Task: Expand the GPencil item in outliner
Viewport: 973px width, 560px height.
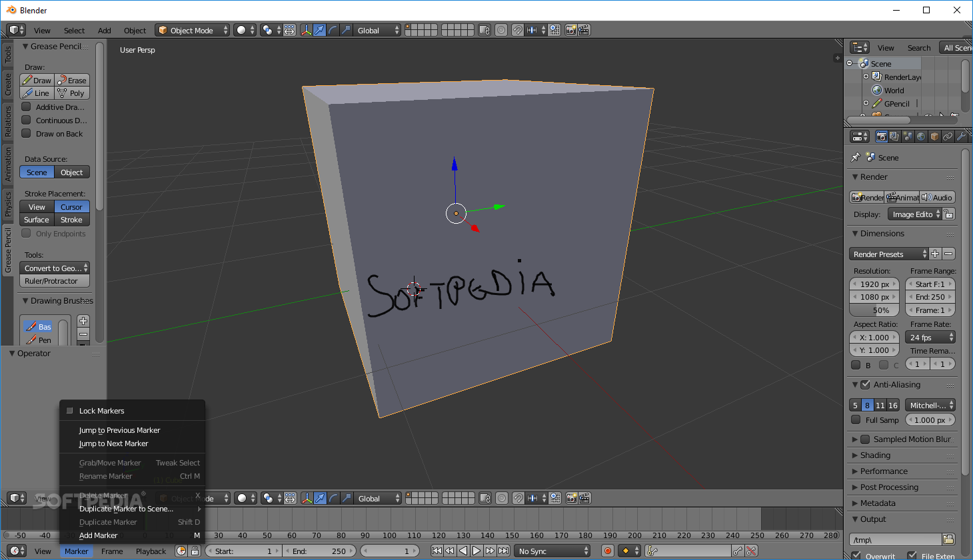Action: (x=866, y=103)
